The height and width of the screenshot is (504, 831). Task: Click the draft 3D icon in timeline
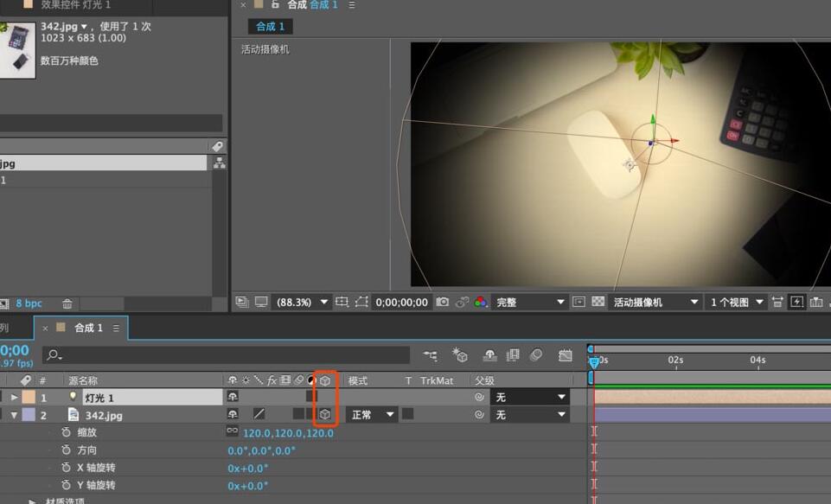tap(459, 355)
